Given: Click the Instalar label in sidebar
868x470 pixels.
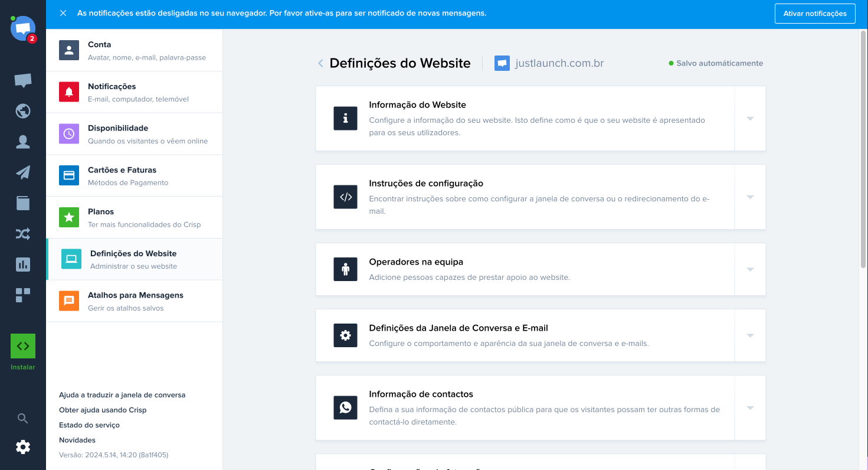Looking at the screenshot, I should (23, 367).
